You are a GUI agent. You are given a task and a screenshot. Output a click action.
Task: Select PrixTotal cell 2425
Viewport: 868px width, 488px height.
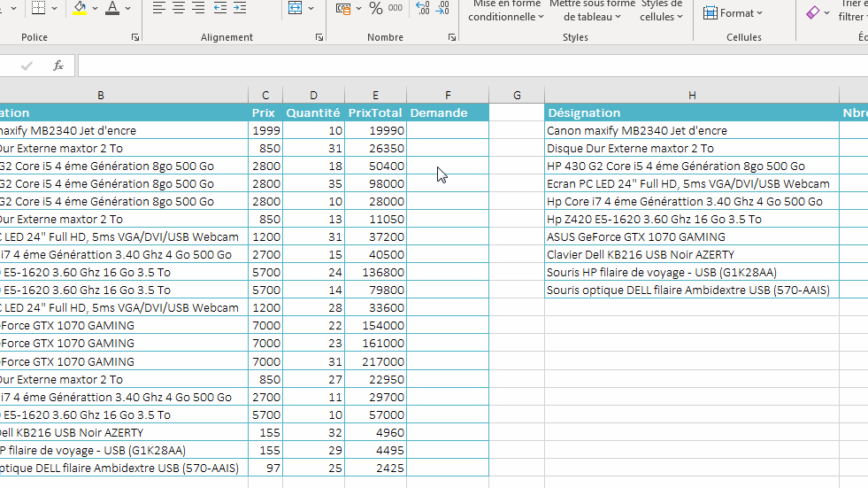(375, 468)
